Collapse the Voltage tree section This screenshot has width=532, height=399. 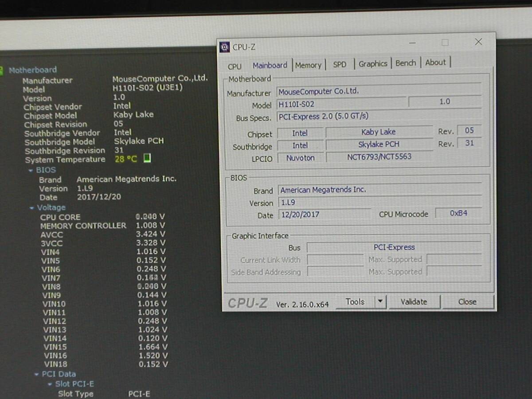[31, 207]
